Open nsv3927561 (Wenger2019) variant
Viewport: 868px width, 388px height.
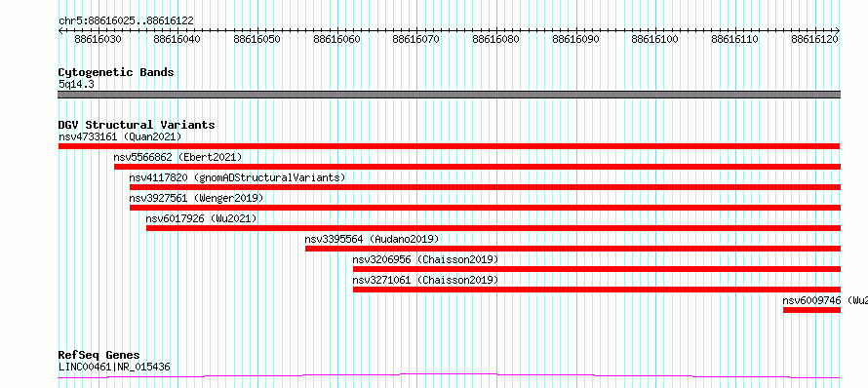click(196, 198)
